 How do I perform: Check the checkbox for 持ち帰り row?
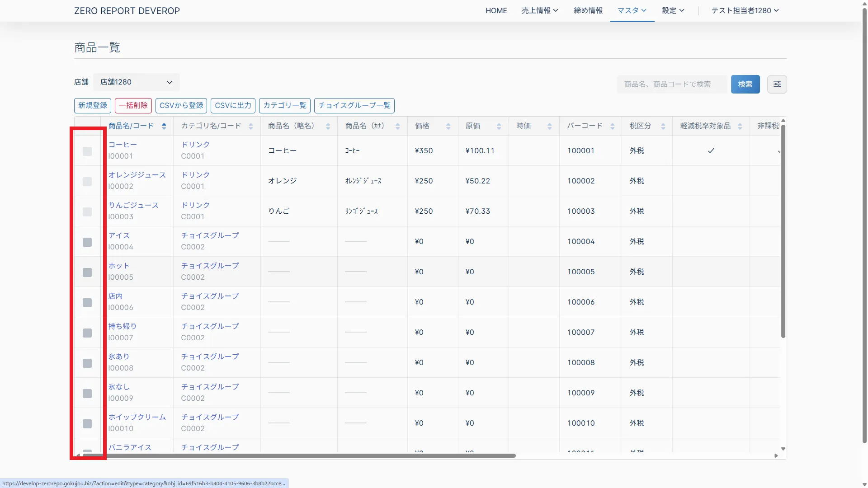[87, 333]
